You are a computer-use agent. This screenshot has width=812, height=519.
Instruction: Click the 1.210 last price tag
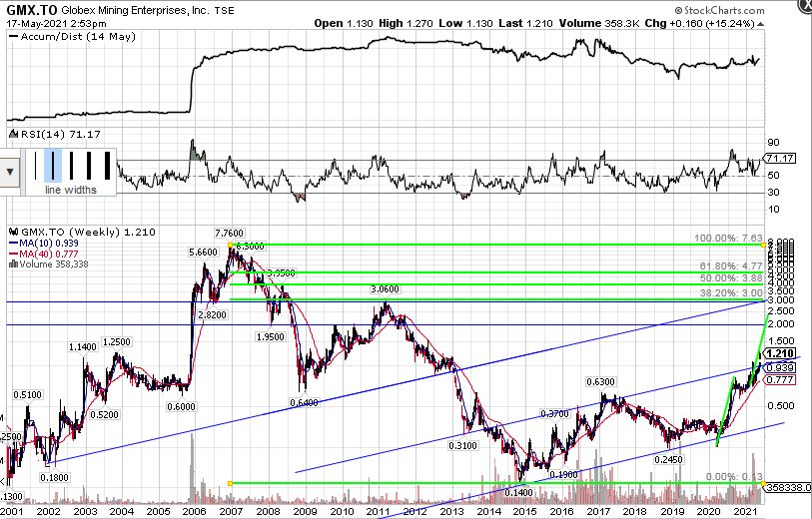(779, 353)
